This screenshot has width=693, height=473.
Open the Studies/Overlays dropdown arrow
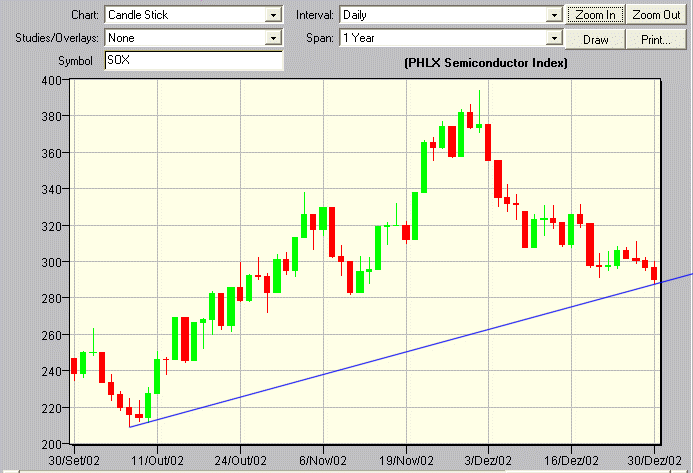274,38
